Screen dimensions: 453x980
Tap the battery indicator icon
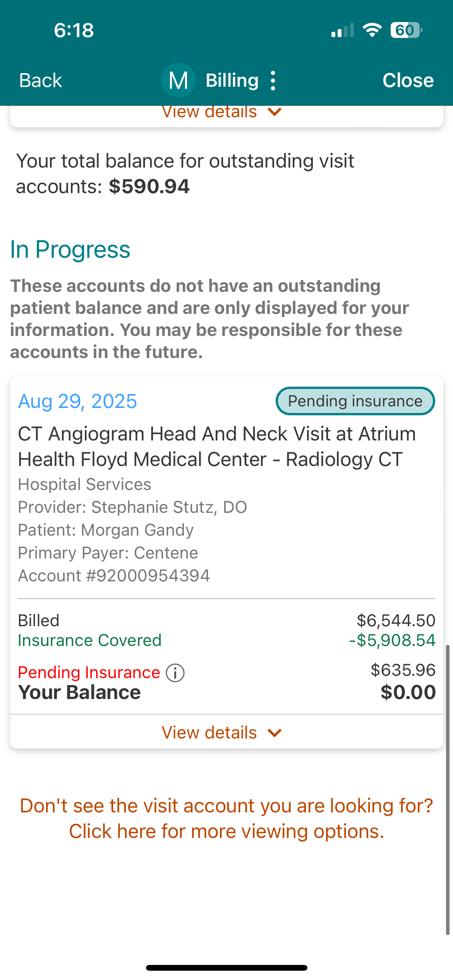406,30
